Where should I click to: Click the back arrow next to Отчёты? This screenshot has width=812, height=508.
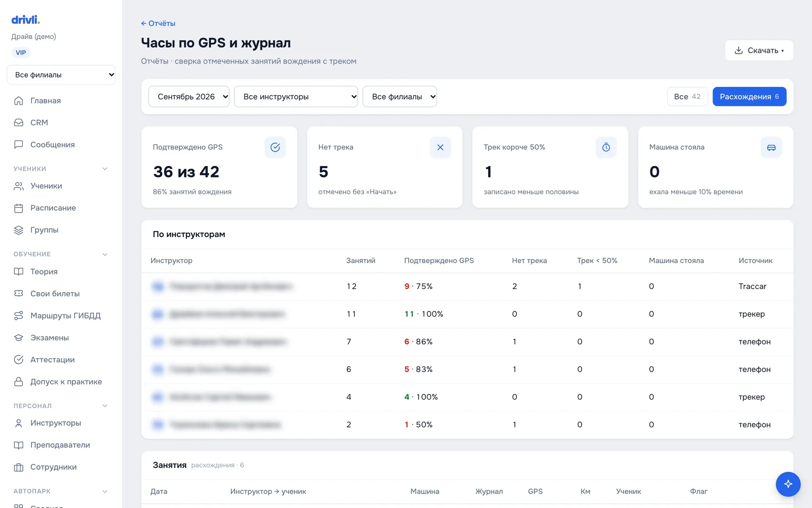coord(144,23)
